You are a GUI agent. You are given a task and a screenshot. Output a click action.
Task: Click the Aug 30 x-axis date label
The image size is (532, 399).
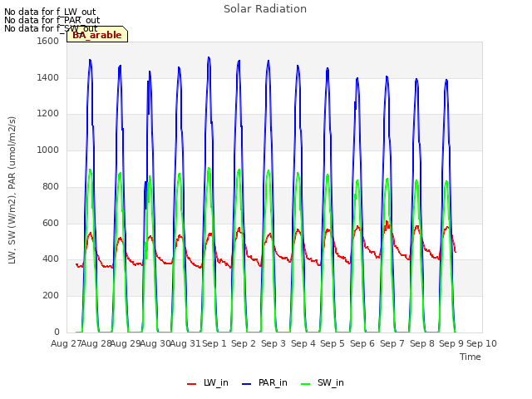point(155,343)
